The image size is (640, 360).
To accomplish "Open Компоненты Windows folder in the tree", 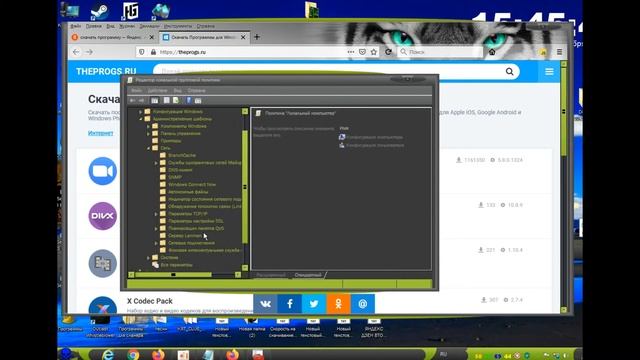I will (x=183, y=126).
